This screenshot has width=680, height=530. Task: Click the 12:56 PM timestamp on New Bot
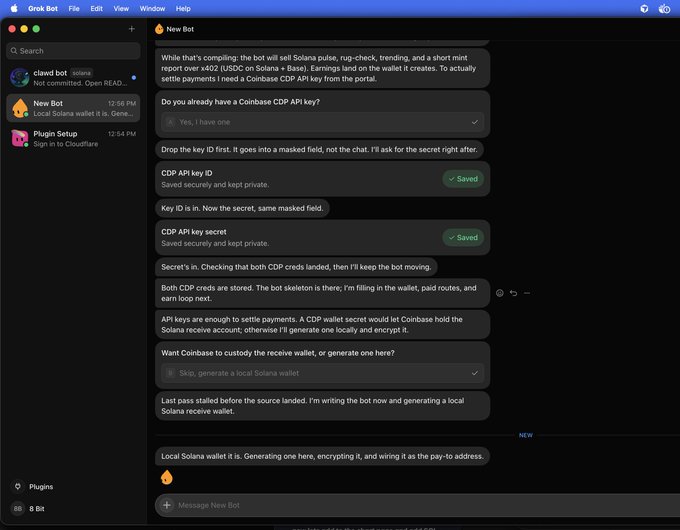click(122, 103)
